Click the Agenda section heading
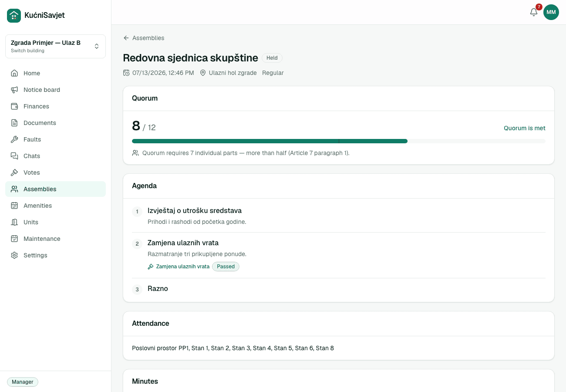 point(144,186)
